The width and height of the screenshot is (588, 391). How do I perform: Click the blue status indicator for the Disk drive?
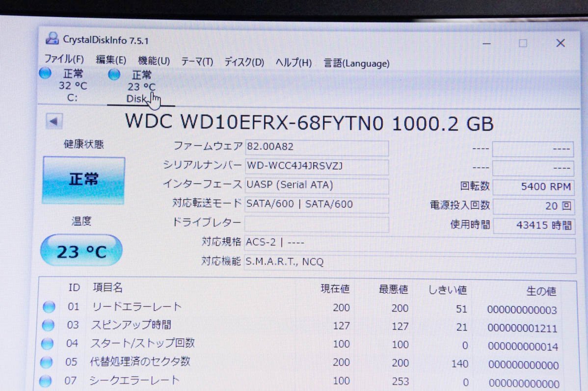point(114,74)
